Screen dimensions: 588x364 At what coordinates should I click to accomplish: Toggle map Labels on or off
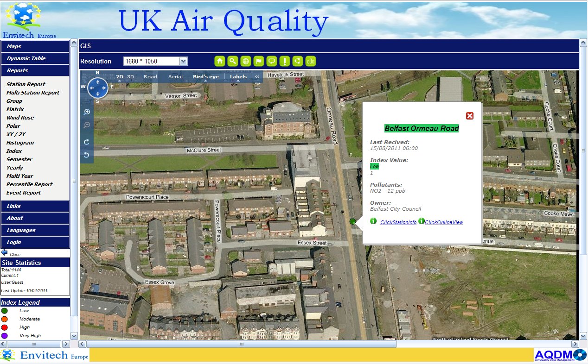pos(238,76)
